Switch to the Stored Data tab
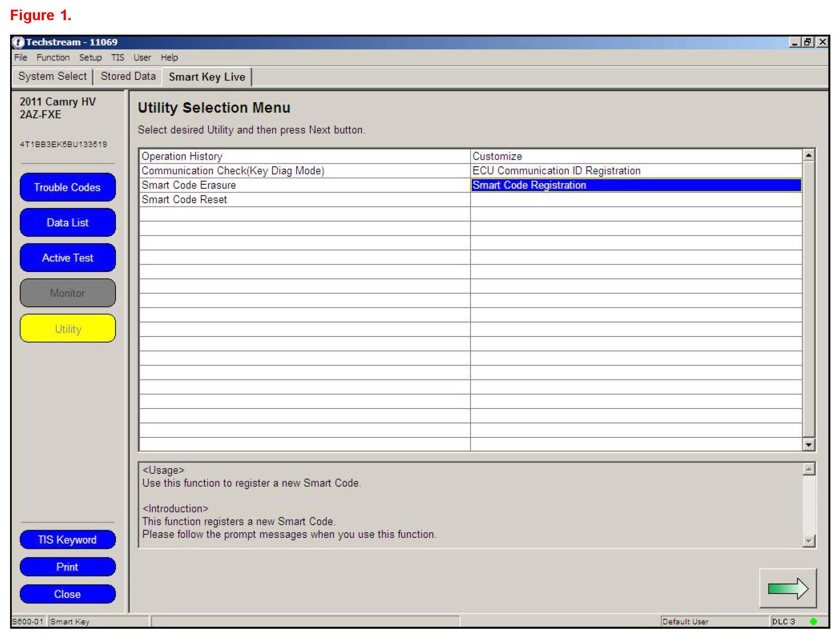The image size is (840, 641). [128, 76]
